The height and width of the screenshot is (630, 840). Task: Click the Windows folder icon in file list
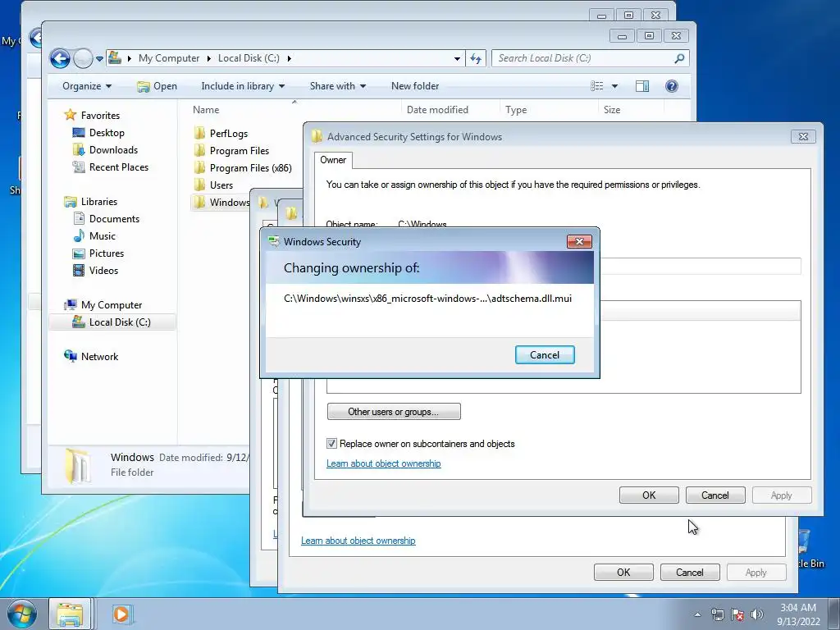pos(199,202)
